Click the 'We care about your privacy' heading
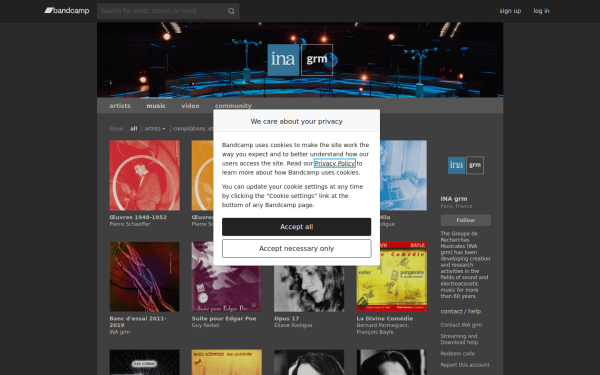600x375 pixels. click(297, 121)
